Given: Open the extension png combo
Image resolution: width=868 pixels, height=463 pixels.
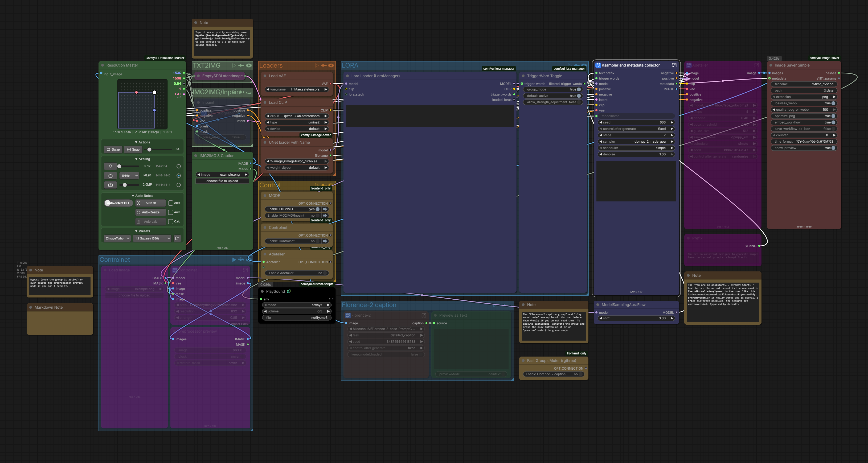Looking at the screenshot, I should point(804,97).
